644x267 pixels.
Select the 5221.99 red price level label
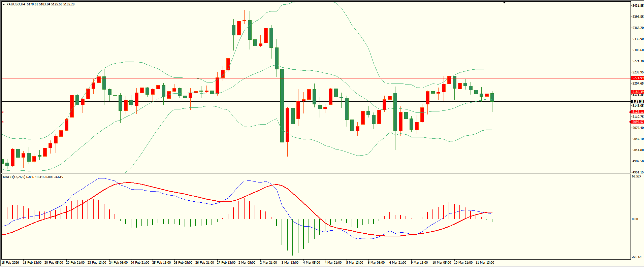point(638,78)
